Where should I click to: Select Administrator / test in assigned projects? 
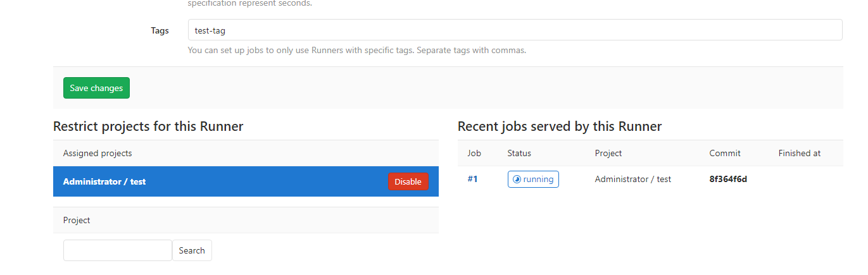tap(104, 181)
